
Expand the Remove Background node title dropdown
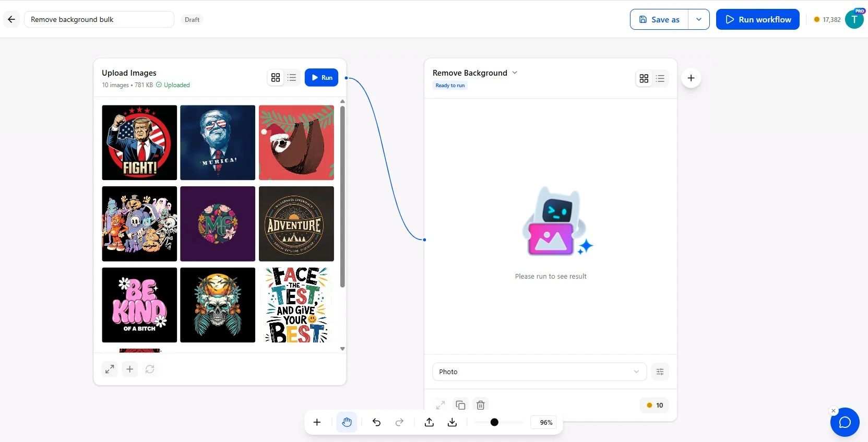(x=515, y=73)
